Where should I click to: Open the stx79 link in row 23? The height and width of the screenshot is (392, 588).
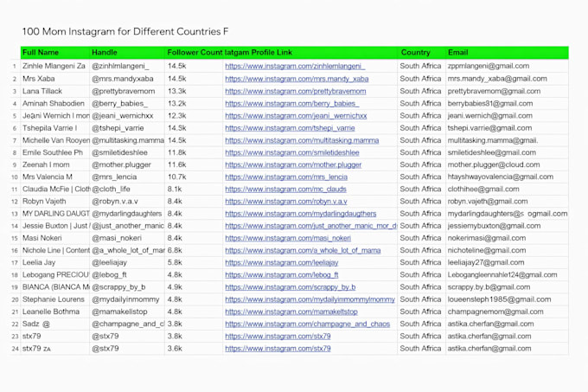coord(278,336)
